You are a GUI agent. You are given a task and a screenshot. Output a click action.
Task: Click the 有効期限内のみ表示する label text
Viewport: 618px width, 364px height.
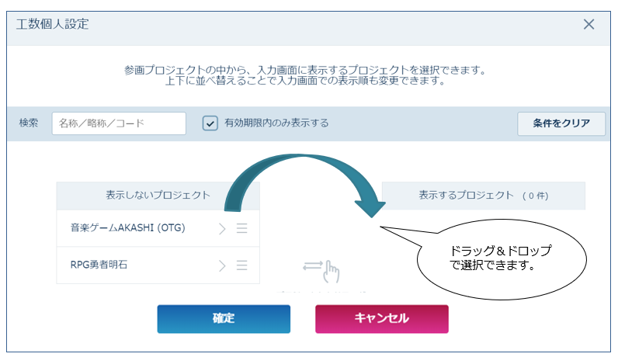[276, 123]
